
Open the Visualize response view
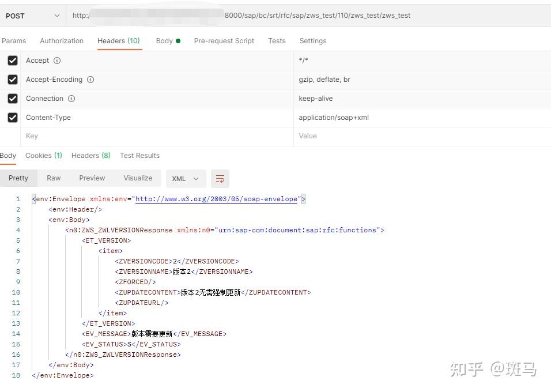(x=138, y=178)
